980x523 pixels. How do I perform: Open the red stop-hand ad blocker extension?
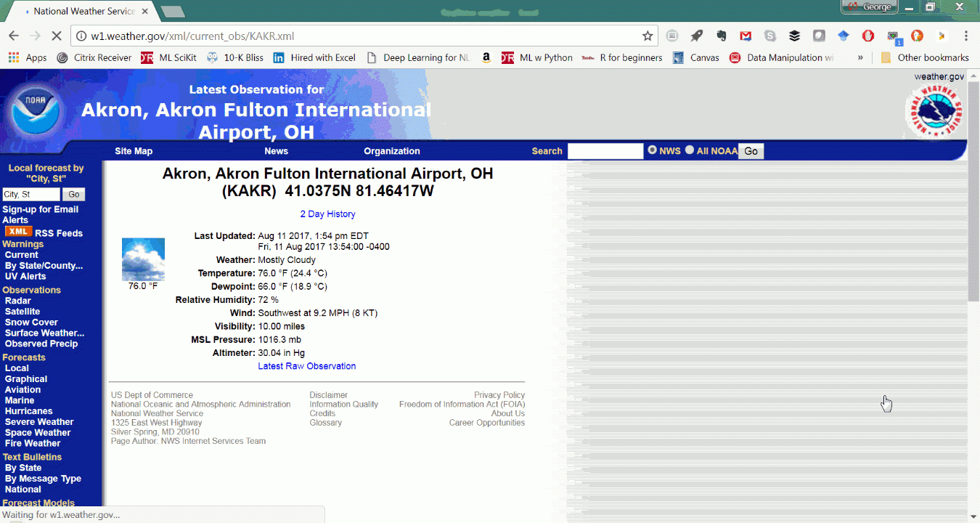(868, 36)
